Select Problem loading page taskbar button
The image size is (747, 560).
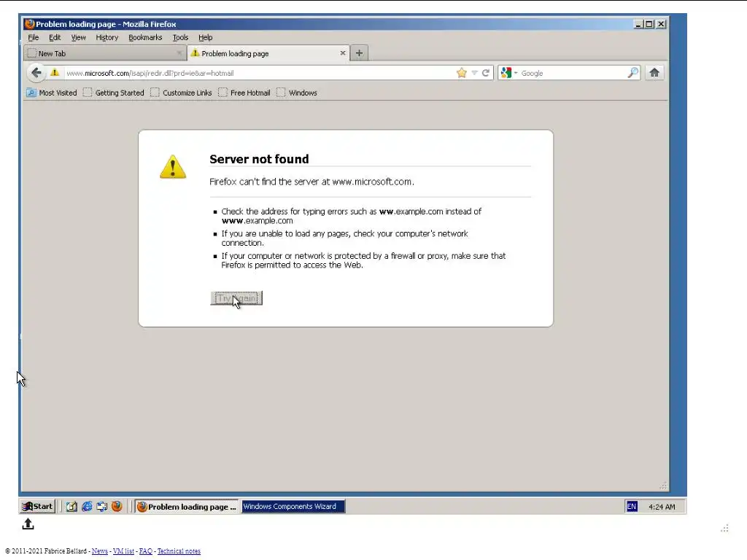pyautogui.click(x=187, y=506)
